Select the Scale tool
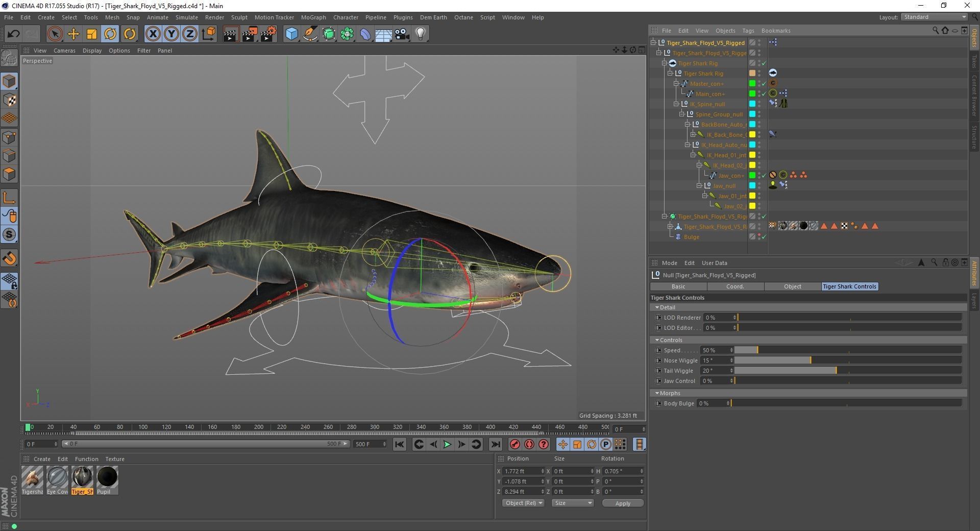The width and height of the screenshot is (980, 531). (92, 34)
